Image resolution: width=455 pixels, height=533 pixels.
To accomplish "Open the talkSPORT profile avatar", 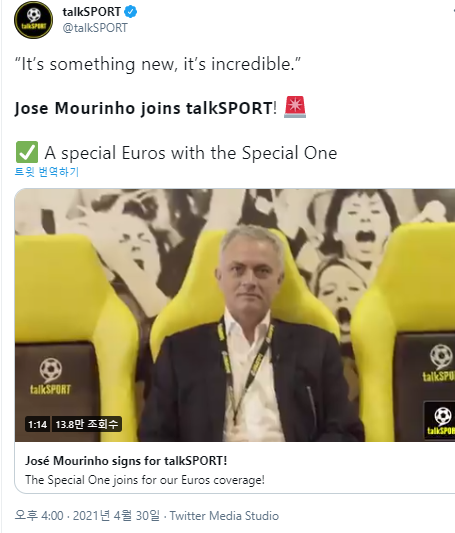I will coord(33,19).
